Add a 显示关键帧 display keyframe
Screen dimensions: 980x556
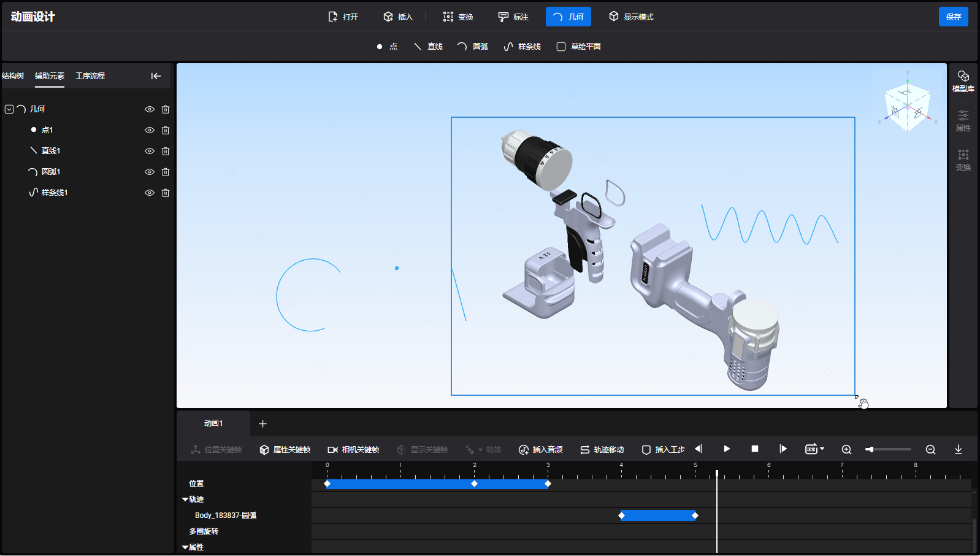[x=422, y=450]
